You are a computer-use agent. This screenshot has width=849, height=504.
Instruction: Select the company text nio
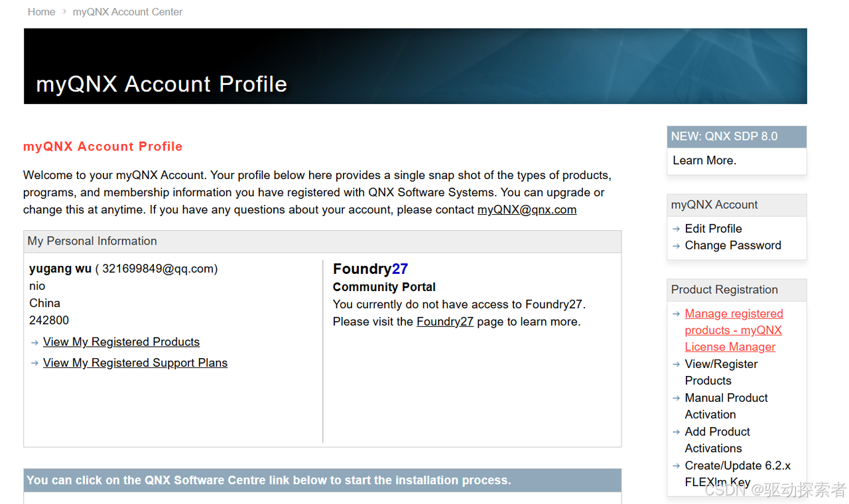pyautogui.click(x=37, y=286)
